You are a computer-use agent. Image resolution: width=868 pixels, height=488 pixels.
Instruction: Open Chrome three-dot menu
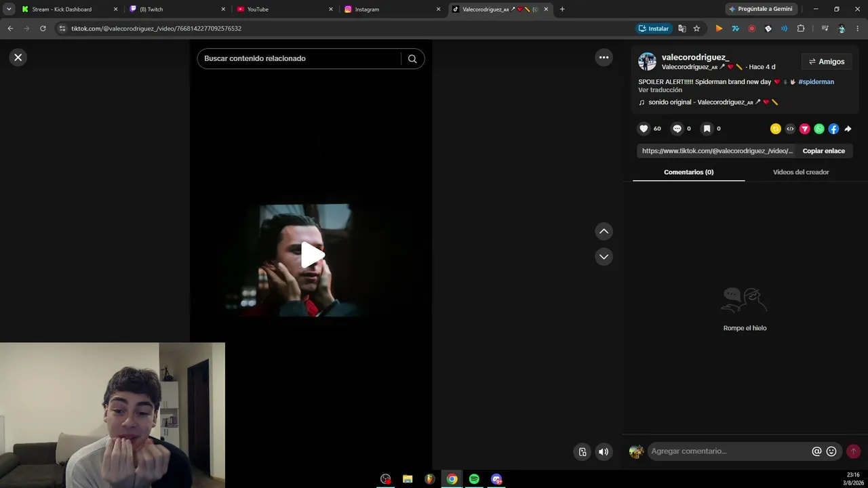click(x=858, y=28)
